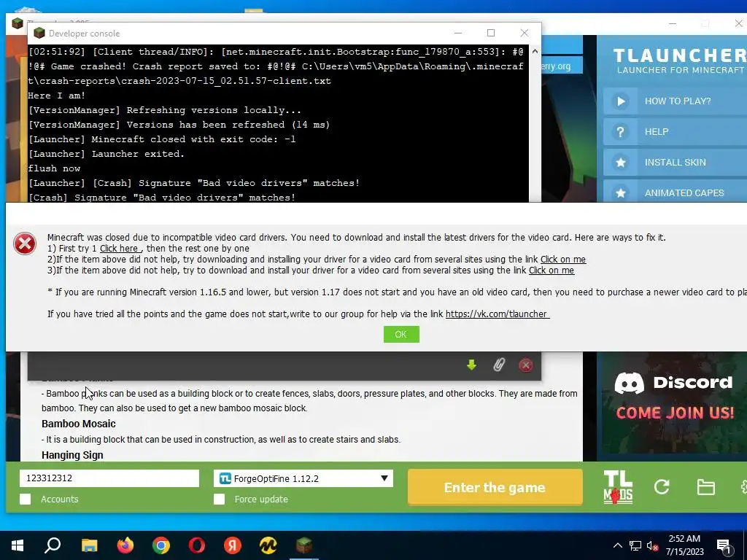Image resolution: width=747 pixels, height=560 pixels.
Task: Click the 'Bamboo Mosaic' heading
Action: (x=79, y=424)
